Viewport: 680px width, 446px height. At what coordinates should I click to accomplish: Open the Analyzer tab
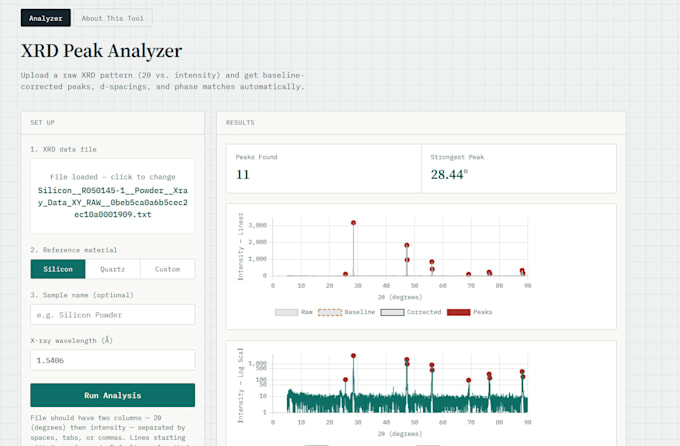point(46,18)
